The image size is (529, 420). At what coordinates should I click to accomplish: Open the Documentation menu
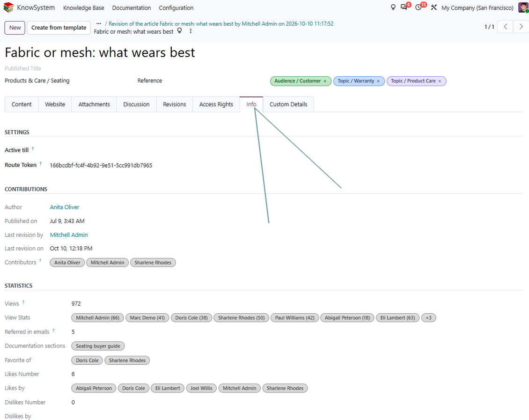[x=132, y=8]
